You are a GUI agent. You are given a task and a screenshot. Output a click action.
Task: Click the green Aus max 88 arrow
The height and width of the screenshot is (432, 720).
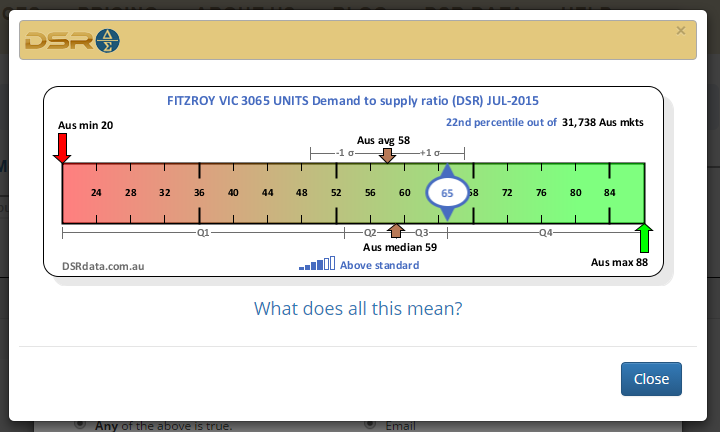645,239
